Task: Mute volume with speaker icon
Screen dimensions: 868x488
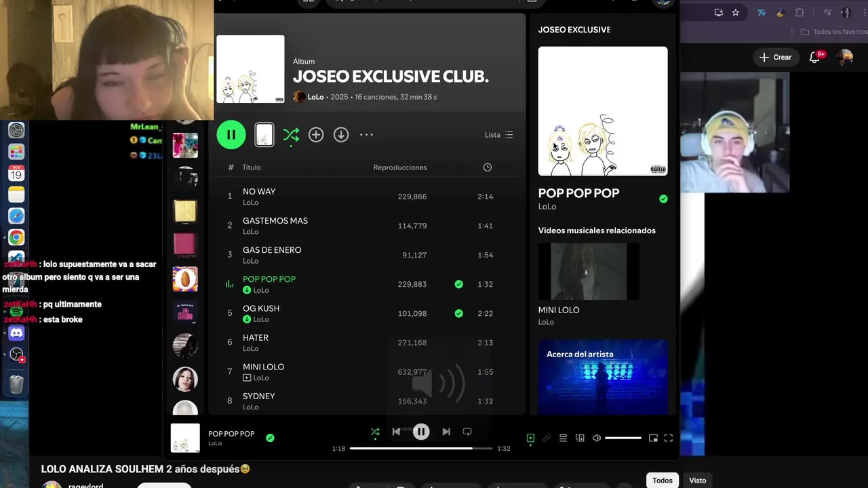Action: coord(597,438)
